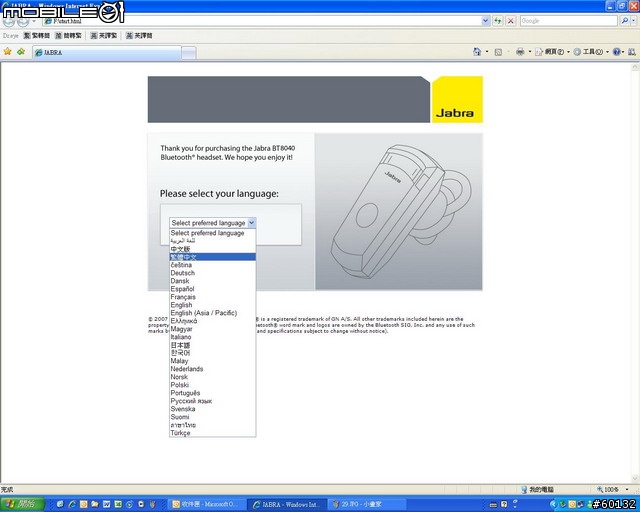
Task: Choose Ελληνικά from the list
Action: pos(213,321)
